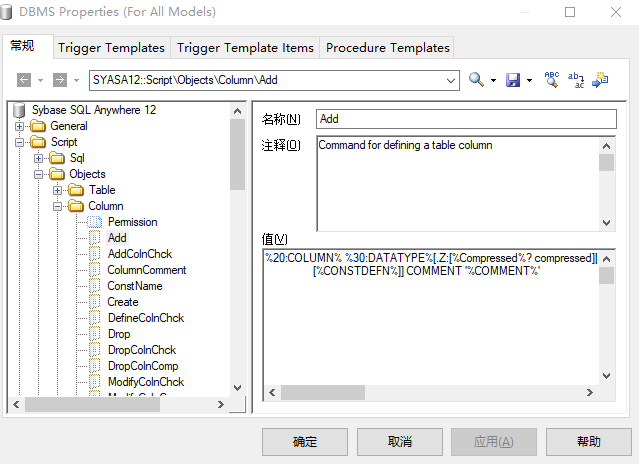
Task: Click the comment box scroll down arrow
Action: coord(606,223)
